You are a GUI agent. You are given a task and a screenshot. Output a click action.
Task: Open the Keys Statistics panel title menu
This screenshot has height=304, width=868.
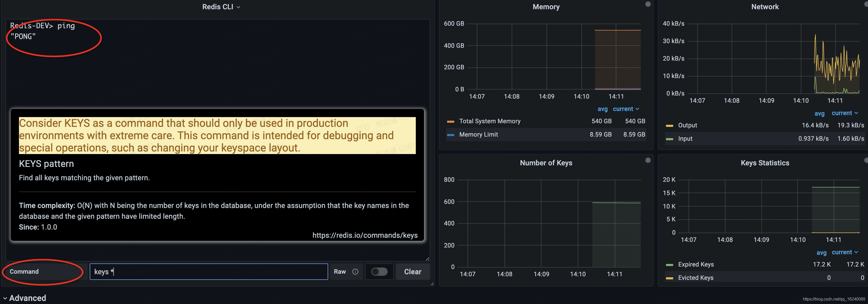(765, 163)
